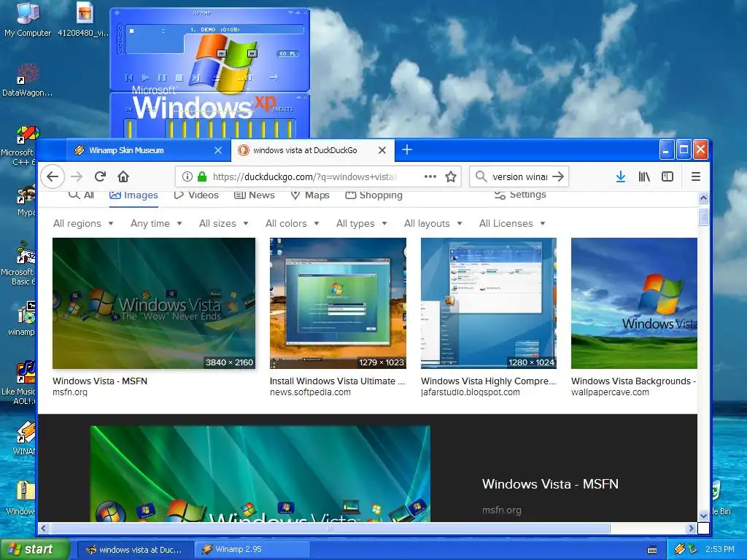
Task: Click the duckduckgo.com URL field
Action: pyautogui.click(x=304, y=176)
